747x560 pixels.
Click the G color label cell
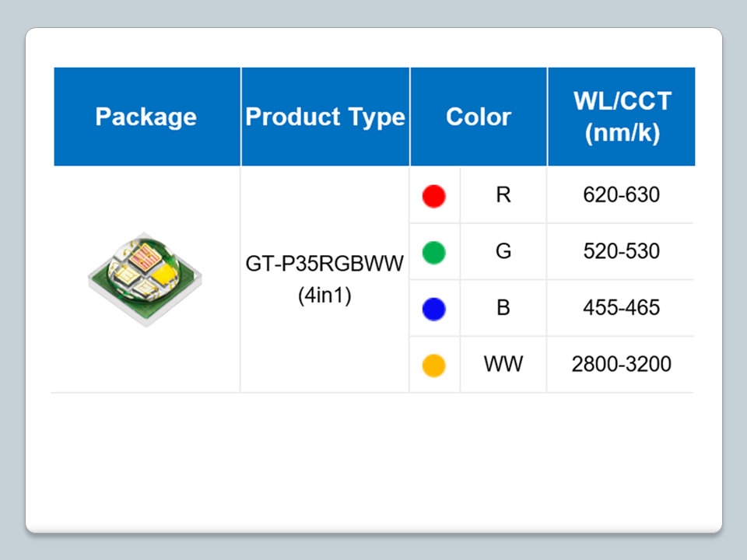[503, 251]
